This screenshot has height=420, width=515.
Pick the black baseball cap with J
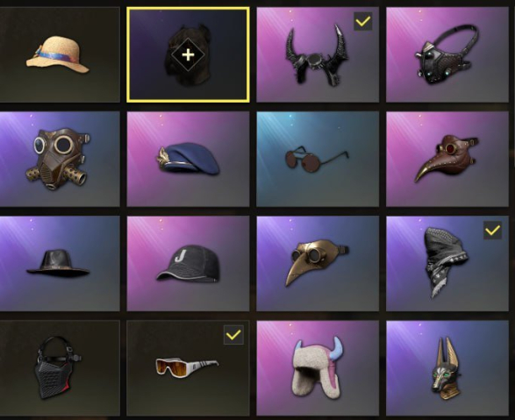click(x=188, y=263)
